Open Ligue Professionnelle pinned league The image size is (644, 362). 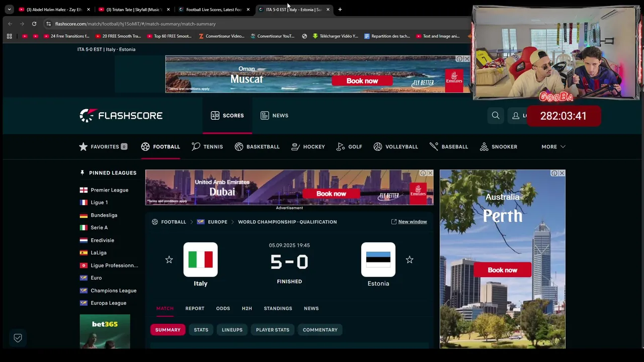tap(109, 265)
